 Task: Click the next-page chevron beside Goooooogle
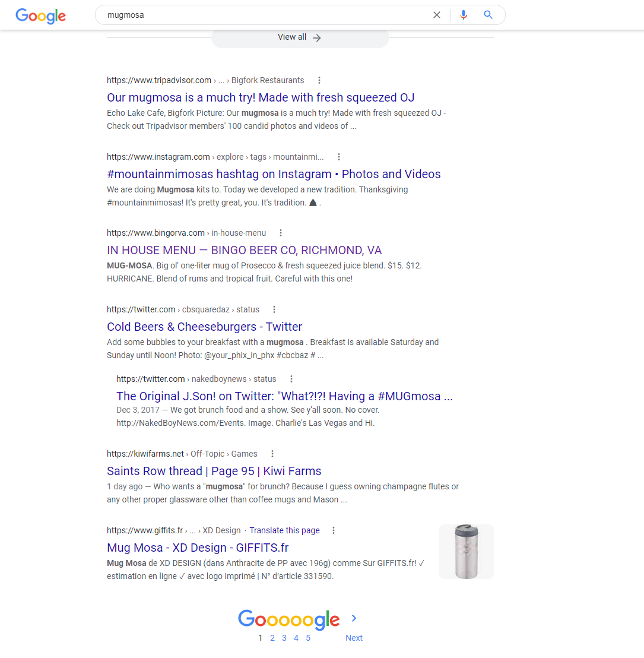pos(354,618)
